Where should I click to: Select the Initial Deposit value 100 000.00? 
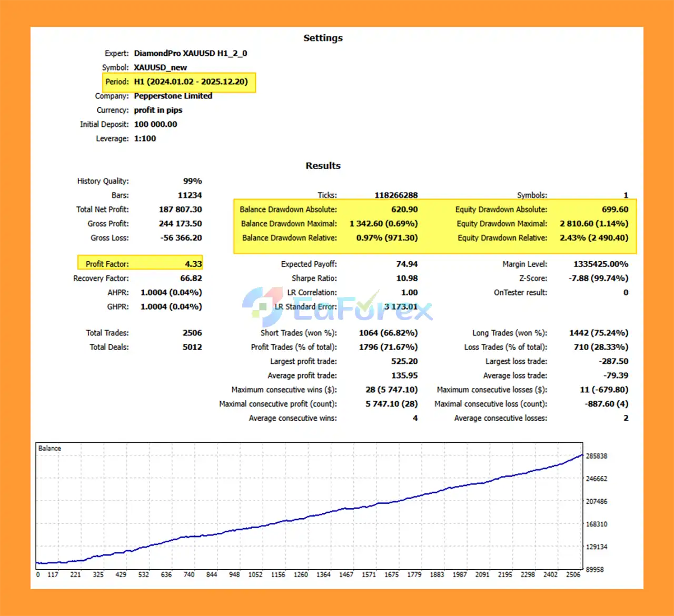[155, 124]
